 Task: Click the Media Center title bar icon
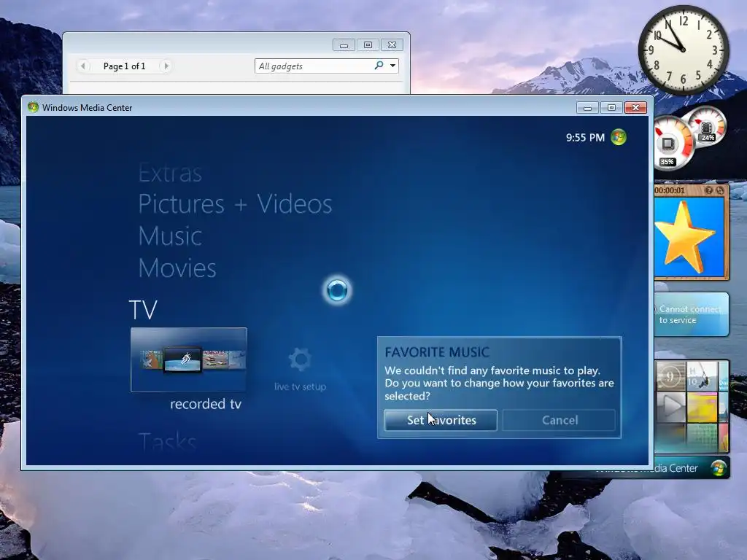33,107
